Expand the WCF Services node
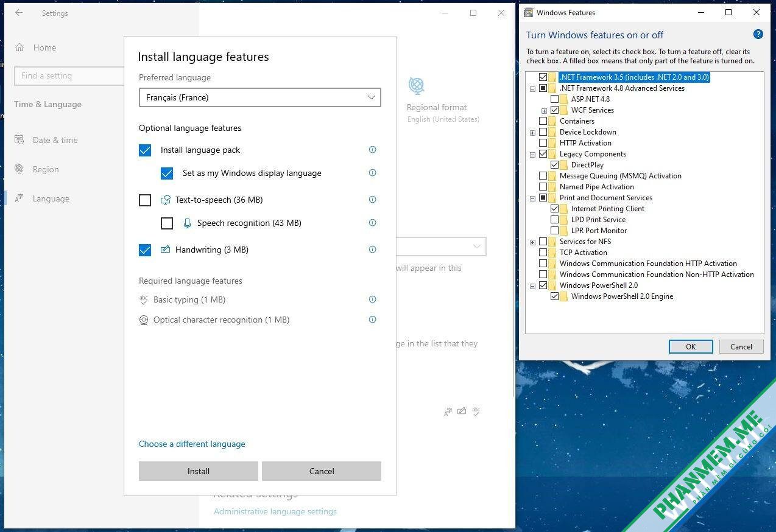The height and width of the screenshot is (532, 776). [544, 111]
